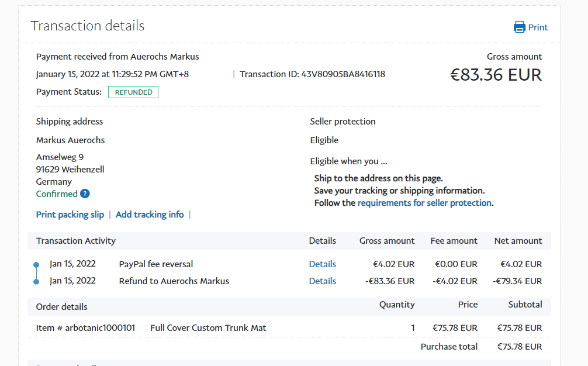The height and width of the screenshot is (366, 588).
Task: Select the Refund timeline dot
Action: point(36,282)
